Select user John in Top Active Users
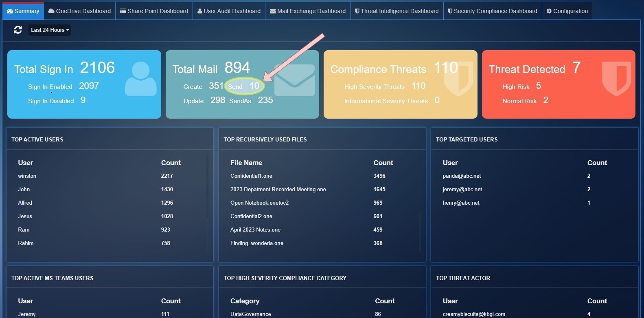The image size is (644, 318). pos(24,190)
